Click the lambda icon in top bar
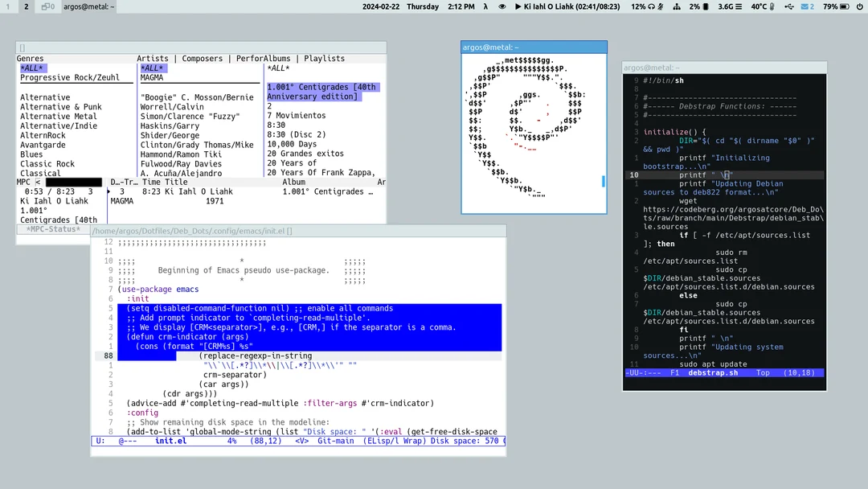 click(x=485, y=6)
